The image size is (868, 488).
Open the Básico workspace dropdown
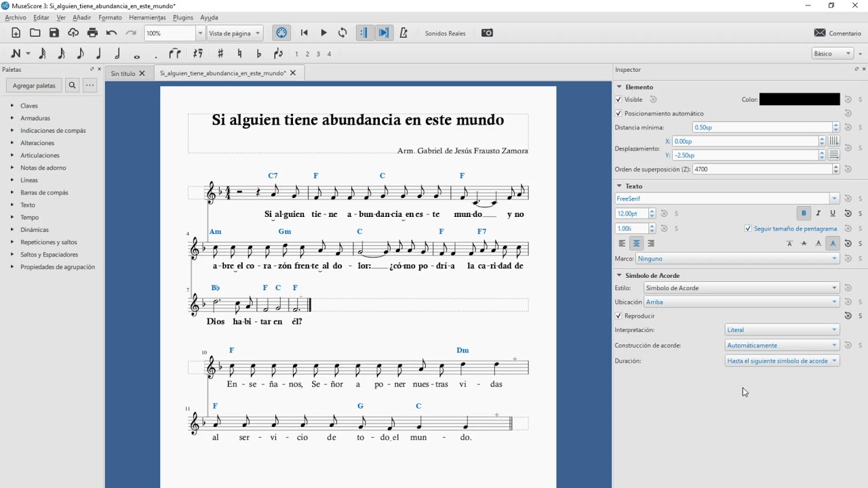(x=832, y=54)
